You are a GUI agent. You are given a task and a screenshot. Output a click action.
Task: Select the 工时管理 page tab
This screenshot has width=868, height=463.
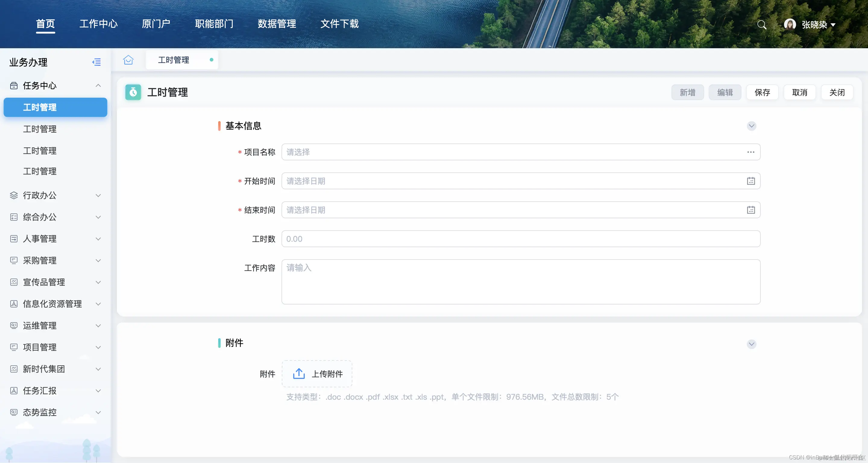[x=174, y=60]
